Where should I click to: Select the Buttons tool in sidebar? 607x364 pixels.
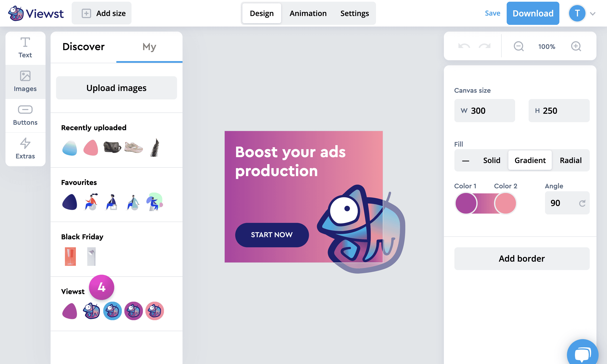pyautogui.click(x=25, y=115)
